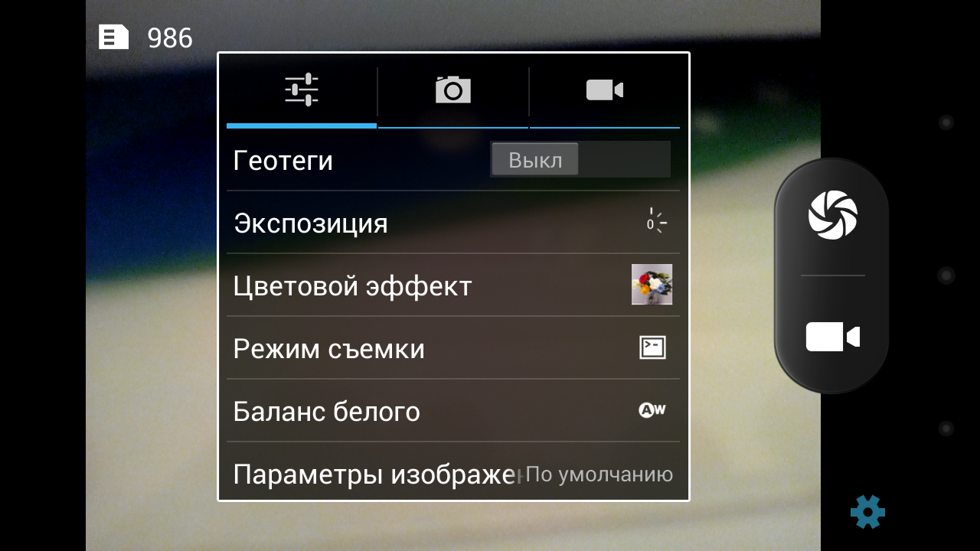Select the scene mode icon beside Режим съемки

pyautogui.click(x=653, y=347)
